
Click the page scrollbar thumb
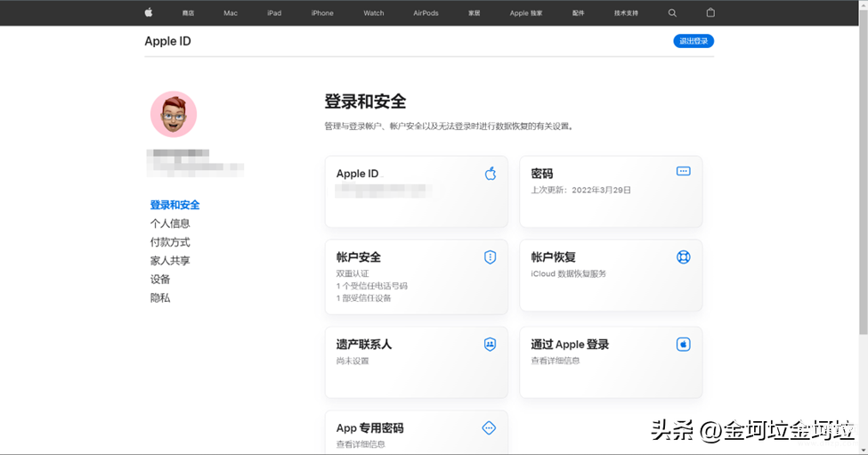coord(863,172)
